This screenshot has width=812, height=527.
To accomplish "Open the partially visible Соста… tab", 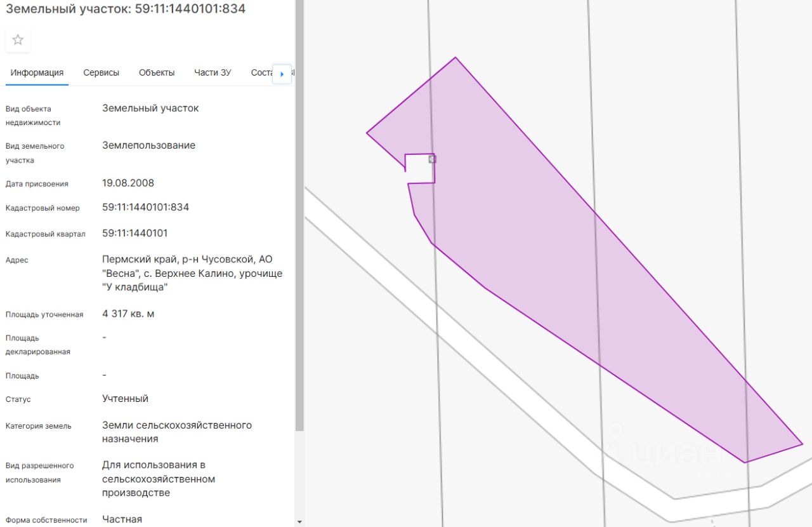I will [x=261, y=72].
